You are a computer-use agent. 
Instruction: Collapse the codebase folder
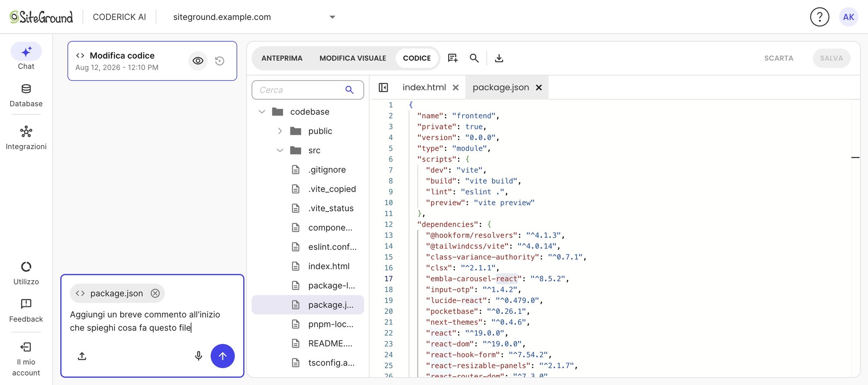click(x=262, y=112)
